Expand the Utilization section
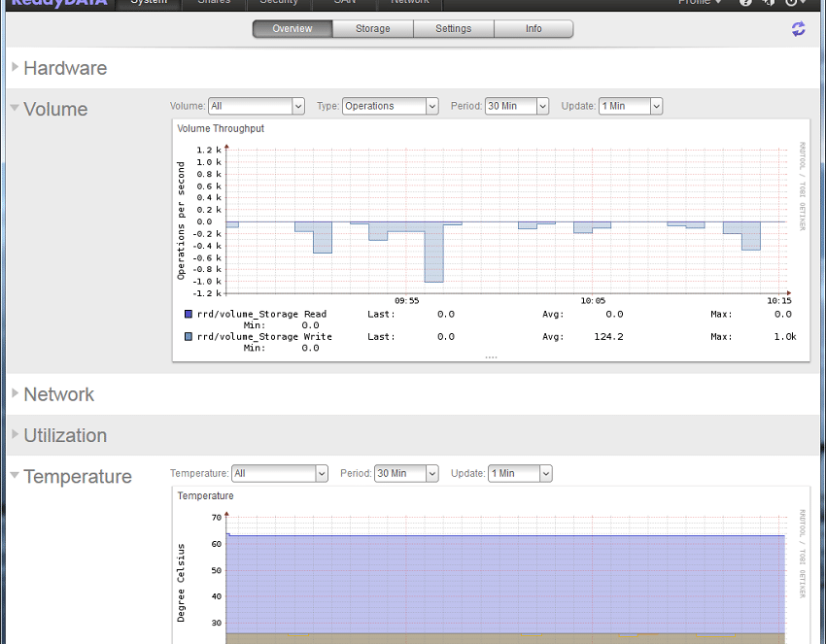The width and height of the screenshot is (826, 644). point(16,434)
